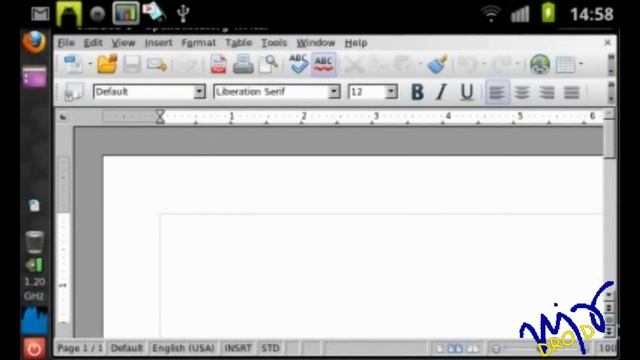Open the Help menu
The image size is (640, 360).
click(x=356, y=43)
